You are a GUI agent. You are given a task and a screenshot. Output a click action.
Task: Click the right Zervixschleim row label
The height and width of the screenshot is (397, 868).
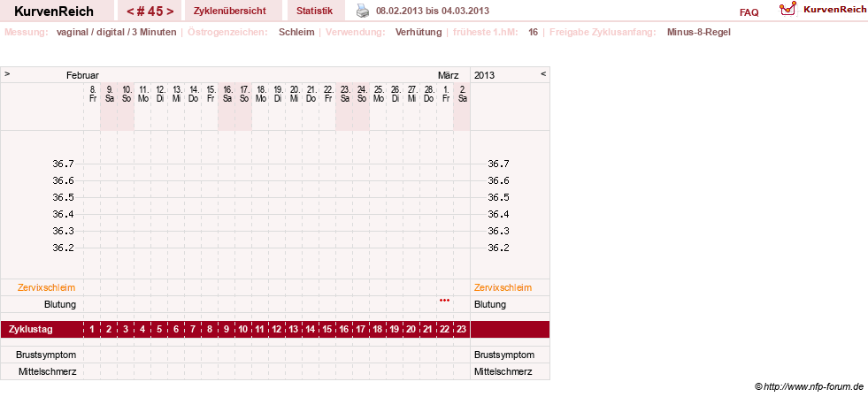[503, 287]
